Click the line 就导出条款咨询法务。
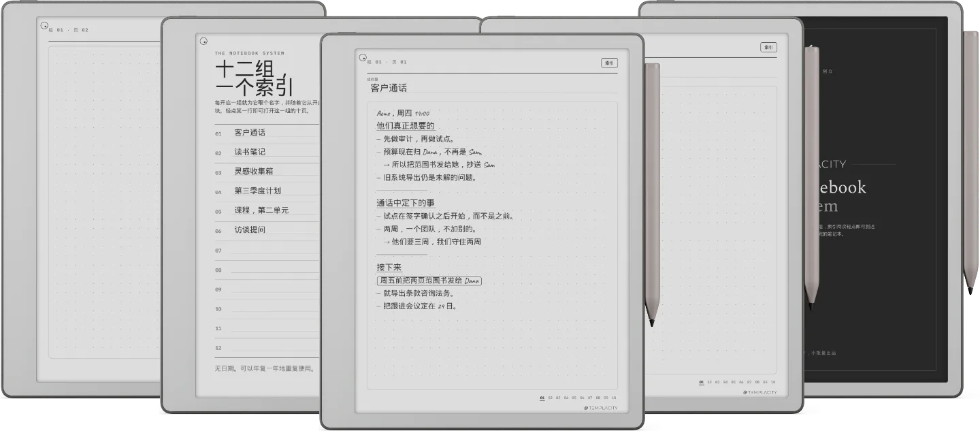The image size is (980, 431). click(414, 293)
